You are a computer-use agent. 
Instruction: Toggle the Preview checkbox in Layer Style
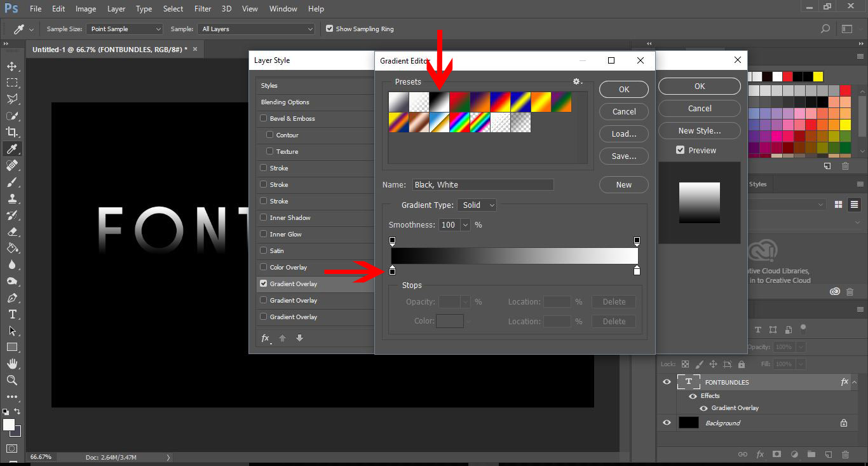[x=680, y=150]
